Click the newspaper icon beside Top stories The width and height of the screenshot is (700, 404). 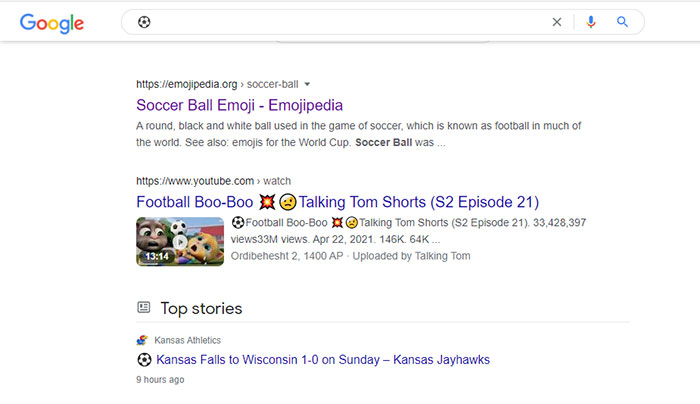click(144, 308)
